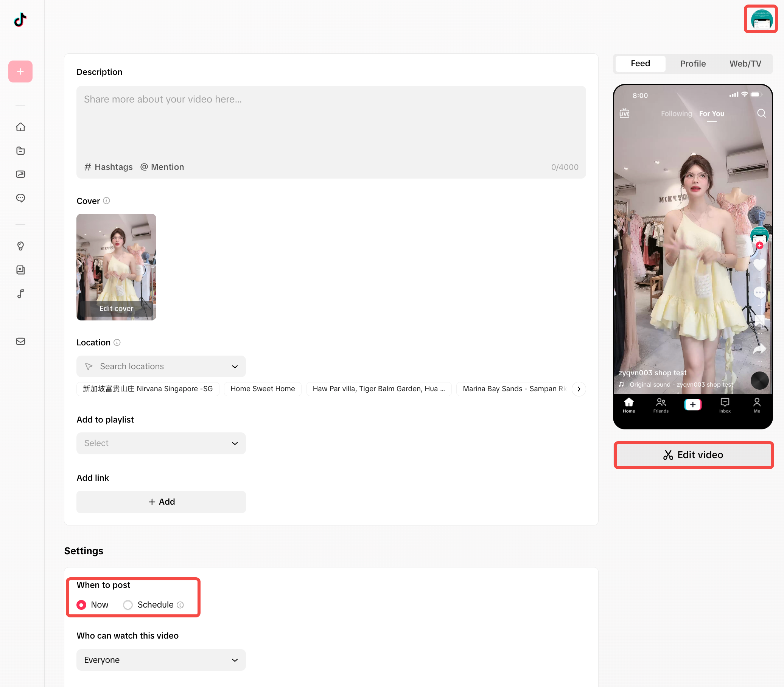Click the pink plus upload button
784x687 pixels.
pyautogui.click(x=20, y=71)
